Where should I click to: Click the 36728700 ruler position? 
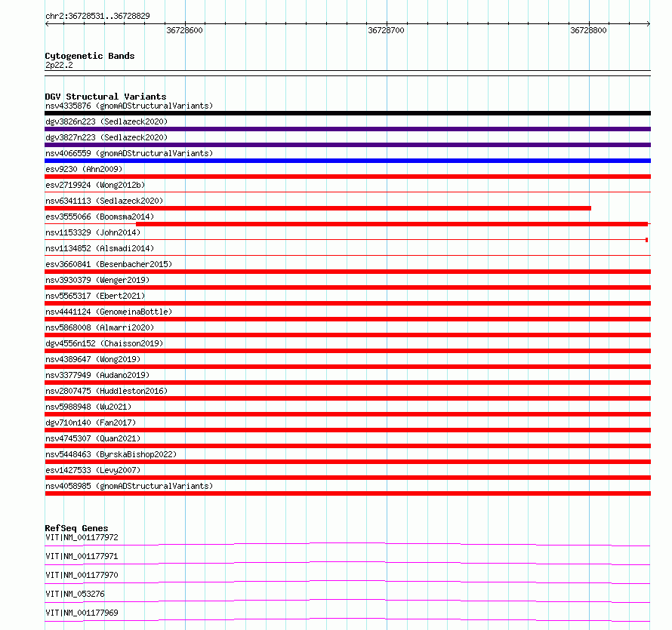click(x=386, y=30)
